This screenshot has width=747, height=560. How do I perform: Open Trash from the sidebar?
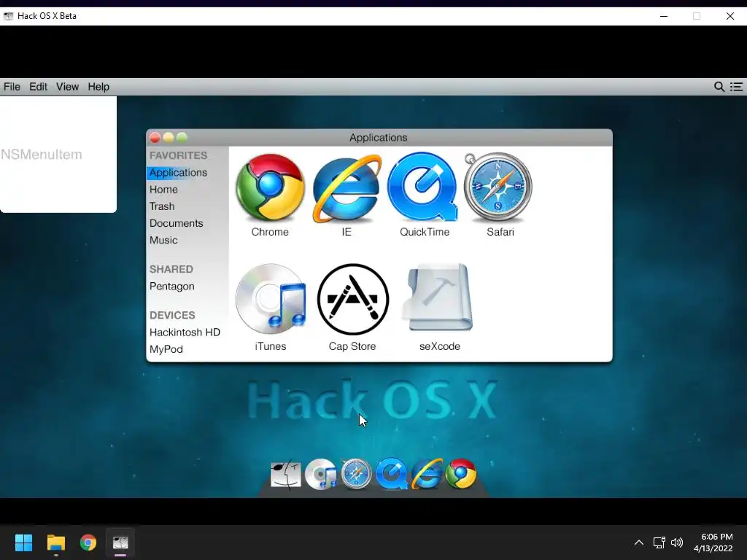coord(162,206)
